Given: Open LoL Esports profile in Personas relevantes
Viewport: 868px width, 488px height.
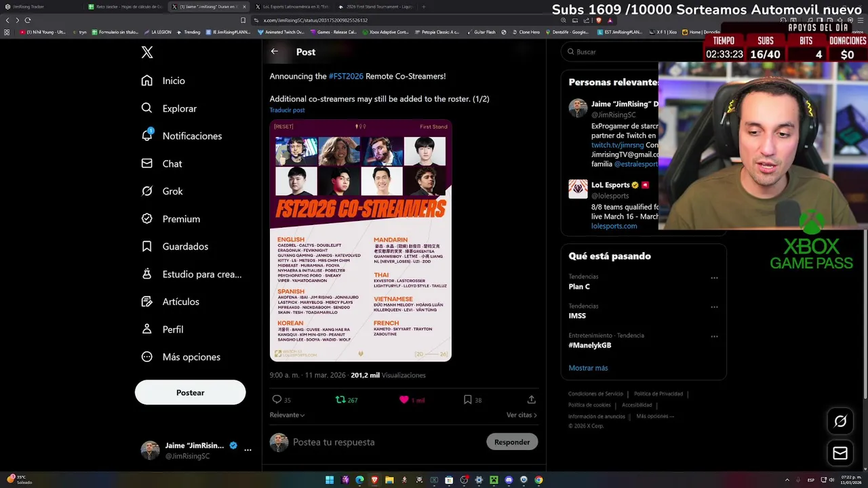Looking at the screenshot, I should 611,185.
